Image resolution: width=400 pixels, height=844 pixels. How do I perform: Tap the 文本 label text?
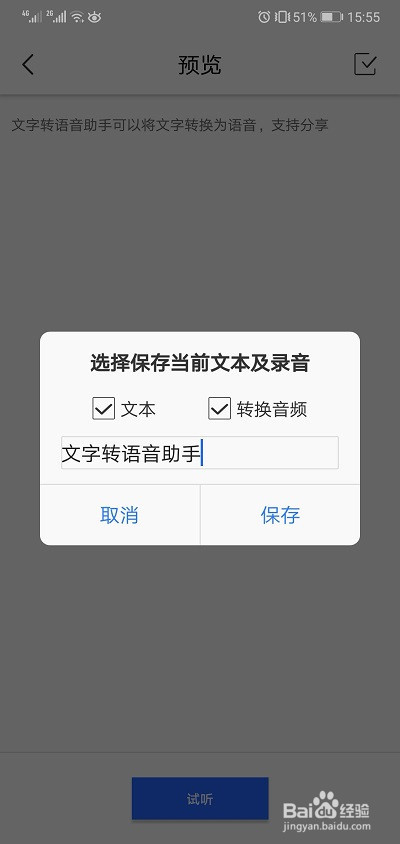(x=138, y=410)
